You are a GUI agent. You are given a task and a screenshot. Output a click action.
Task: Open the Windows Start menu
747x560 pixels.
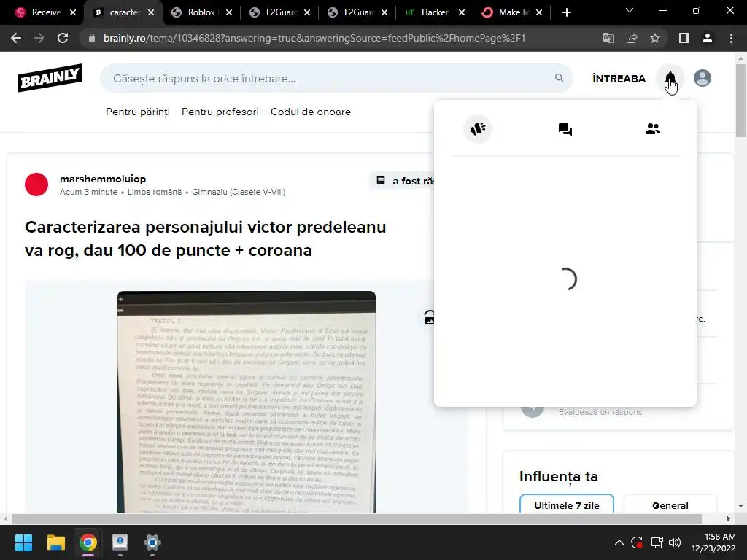coord(23,542)
